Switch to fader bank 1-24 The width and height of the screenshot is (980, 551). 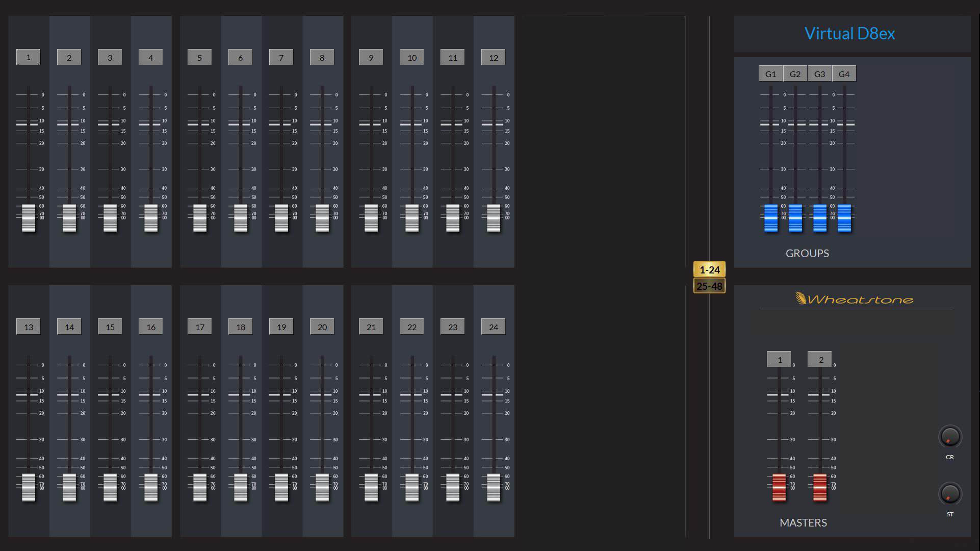pos(709,269)
